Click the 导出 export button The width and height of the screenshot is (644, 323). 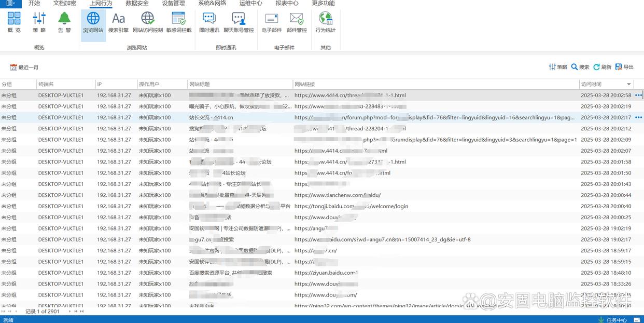click(x=624, y=67)
